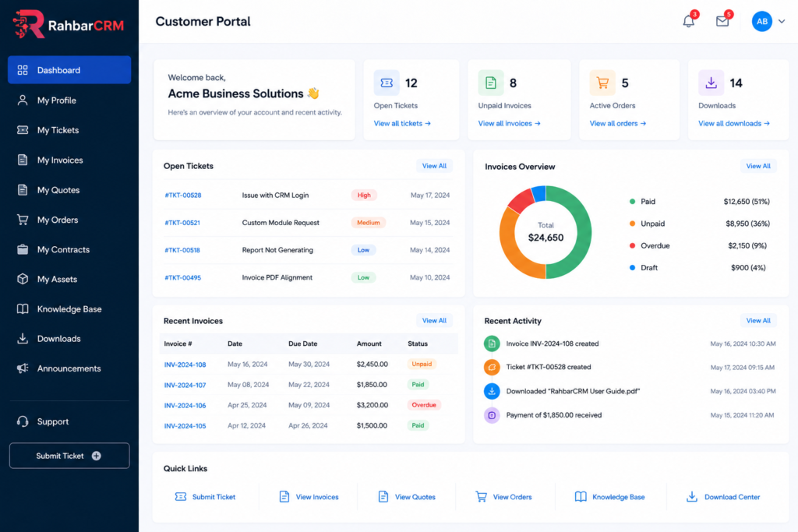Click the Amount column header

pos(369,344)
